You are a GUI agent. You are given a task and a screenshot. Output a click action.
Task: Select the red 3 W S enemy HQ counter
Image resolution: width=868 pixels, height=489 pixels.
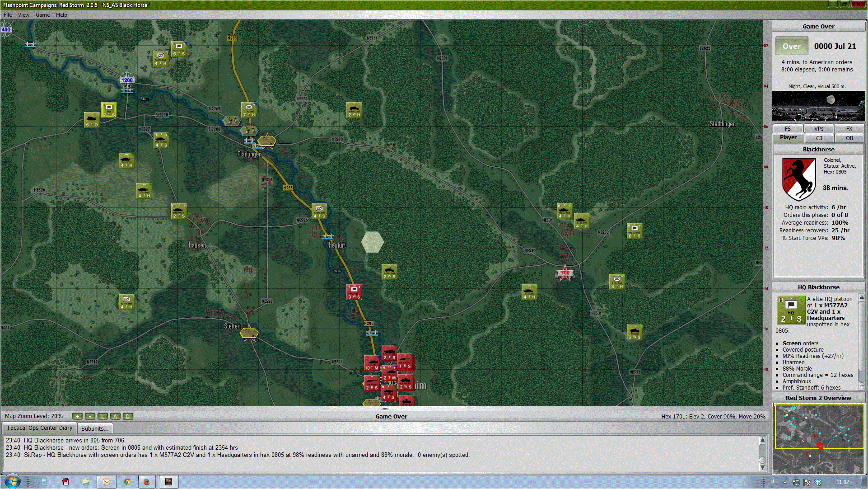pos(354,292)
